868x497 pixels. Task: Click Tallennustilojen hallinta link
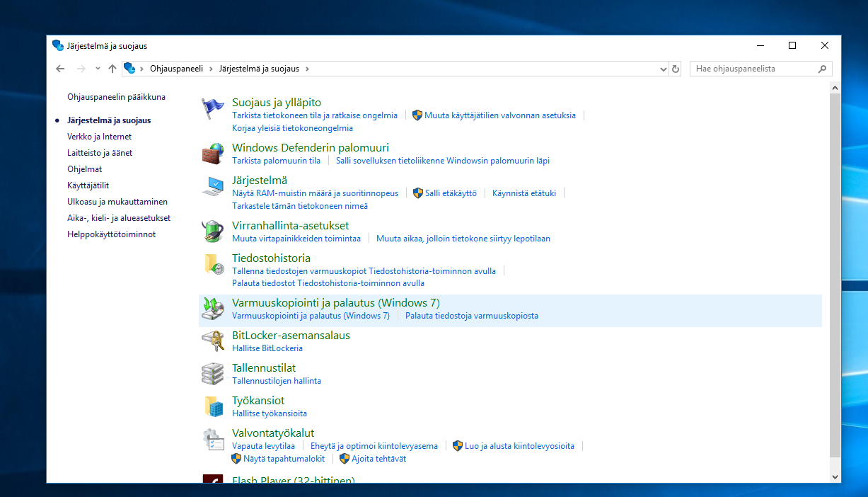tap(277, 381)
